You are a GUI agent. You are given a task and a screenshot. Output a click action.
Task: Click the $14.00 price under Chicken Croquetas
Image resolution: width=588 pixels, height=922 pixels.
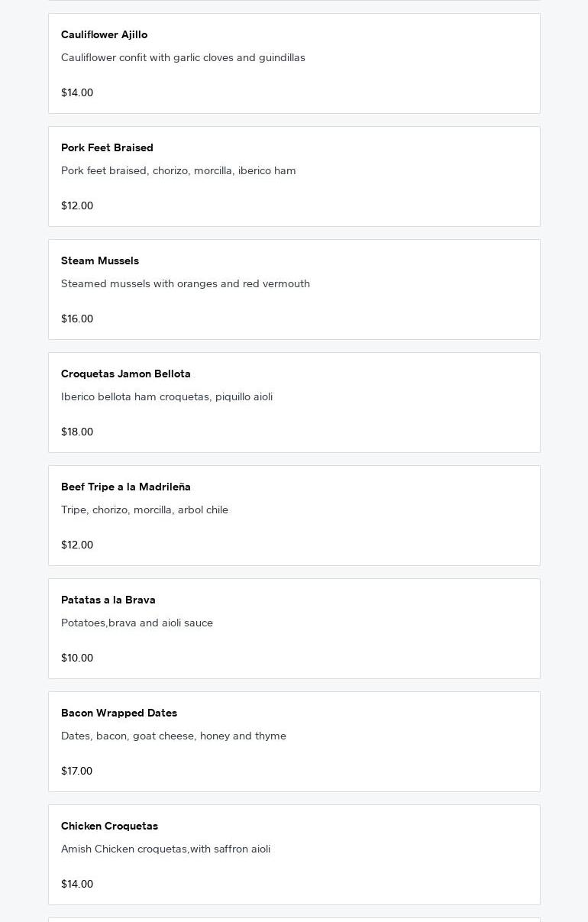pyautogui.click(x=77, y=884)
